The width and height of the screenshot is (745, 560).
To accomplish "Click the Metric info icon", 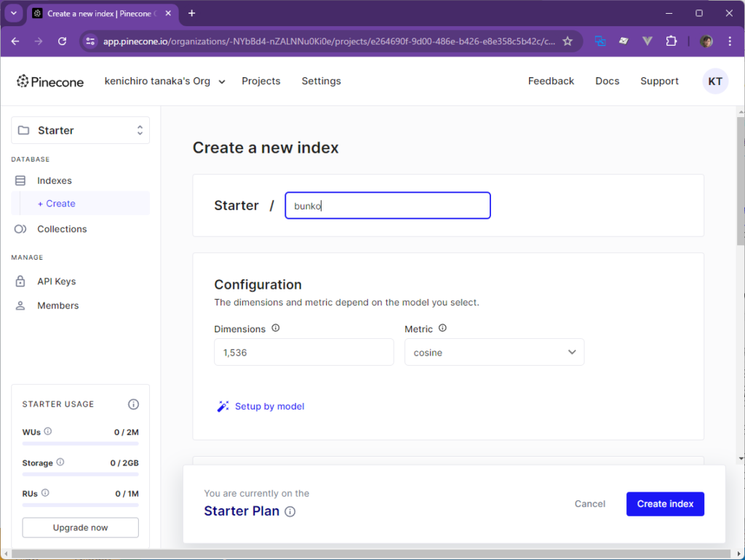I will (442, 328).
